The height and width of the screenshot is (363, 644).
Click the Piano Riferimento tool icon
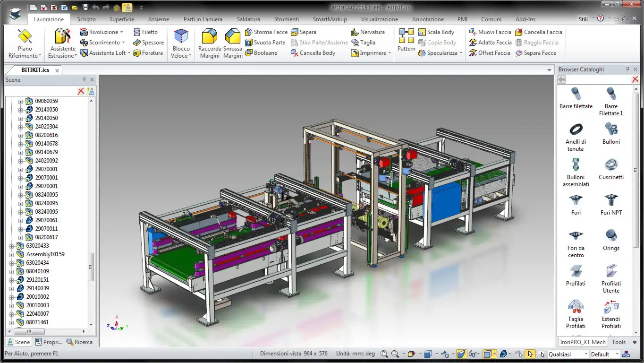coord(25,37)
